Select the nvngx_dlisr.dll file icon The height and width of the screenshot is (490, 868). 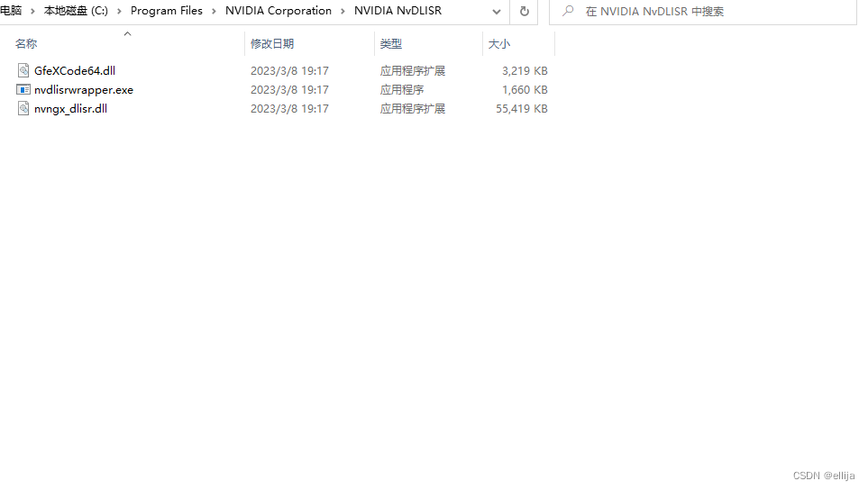coord(23,108)
